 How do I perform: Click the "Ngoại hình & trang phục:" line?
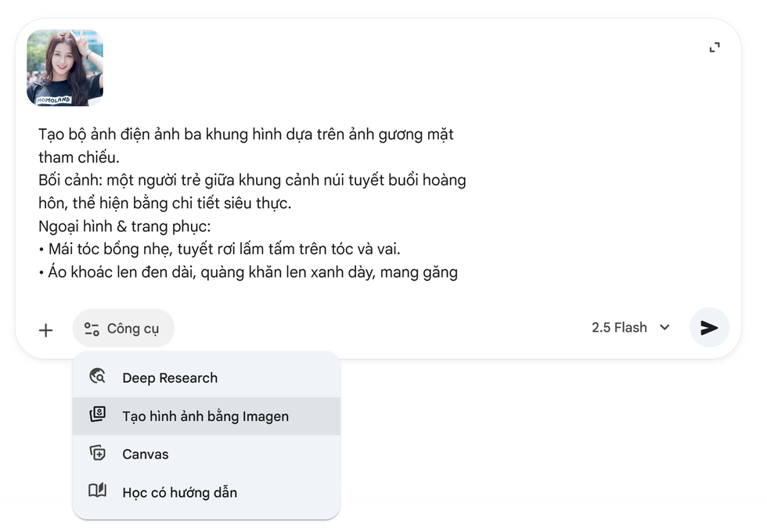(125, 227)
